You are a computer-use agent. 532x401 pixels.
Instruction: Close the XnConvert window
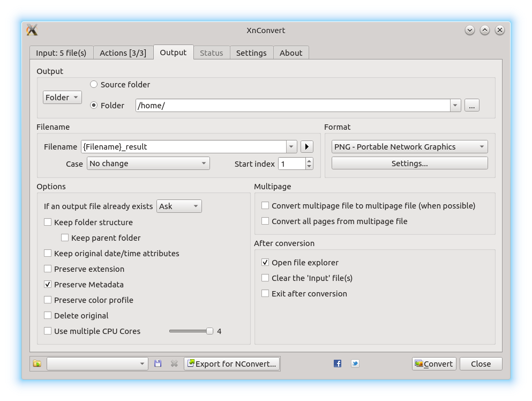pos(499,30)
